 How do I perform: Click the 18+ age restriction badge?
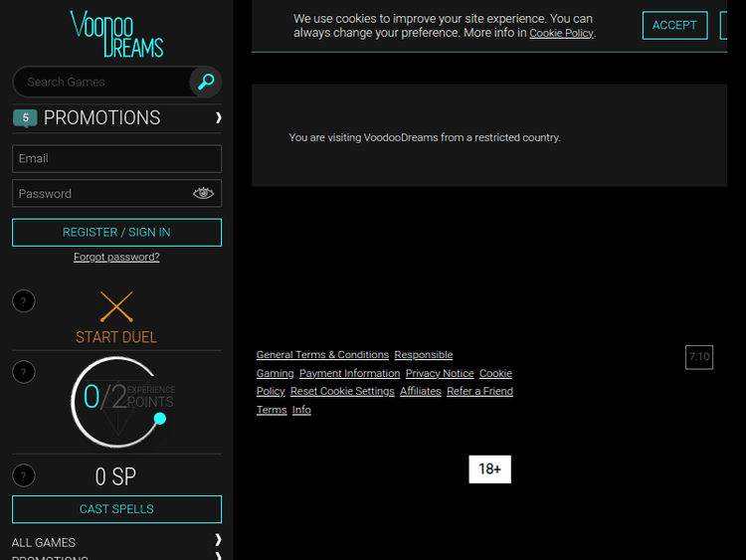[489, 468]
